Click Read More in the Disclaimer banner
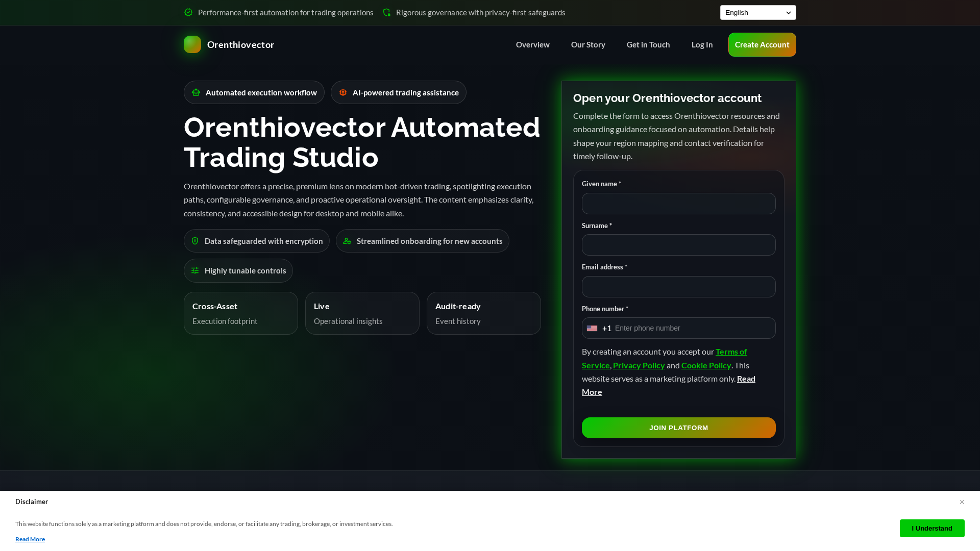 [30, 539]
